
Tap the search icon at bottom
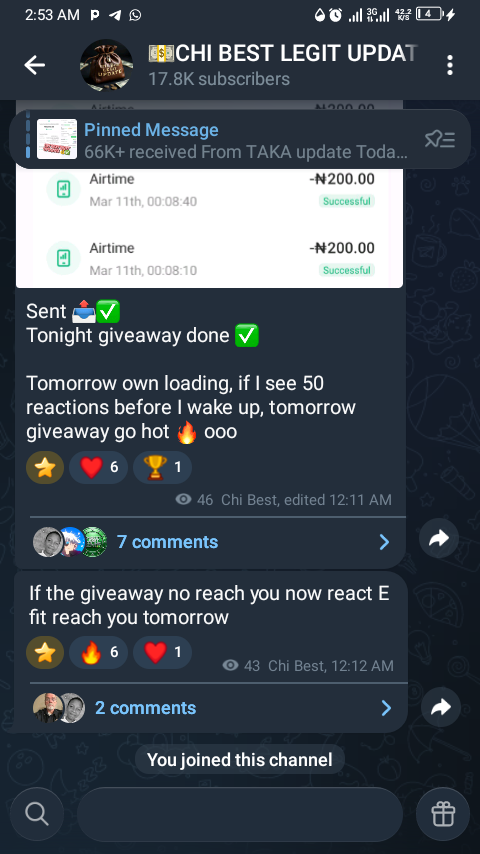coord(37,815)
